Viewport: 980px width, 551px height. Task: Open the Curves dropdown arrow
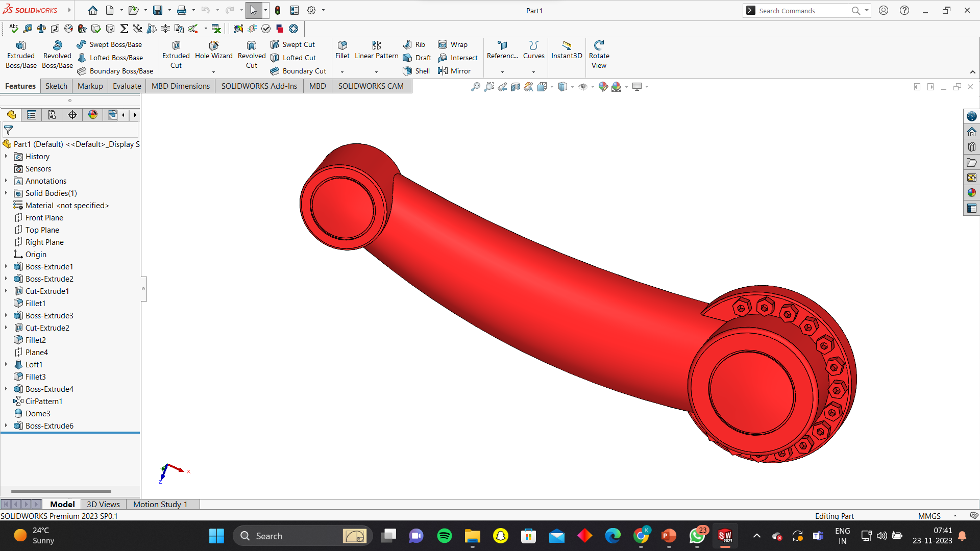(533, 72)
